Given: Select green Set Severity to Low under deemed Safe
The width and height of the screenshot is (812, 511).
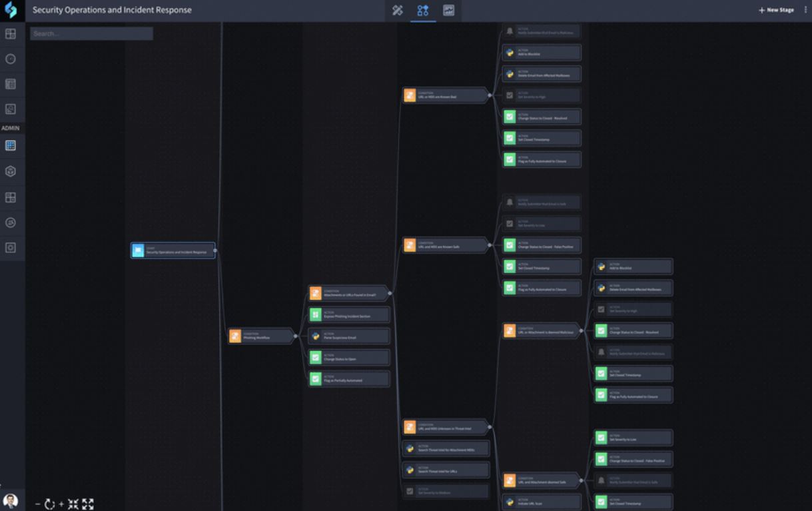Looking at the screenshot, I should [x=633, y=438].
